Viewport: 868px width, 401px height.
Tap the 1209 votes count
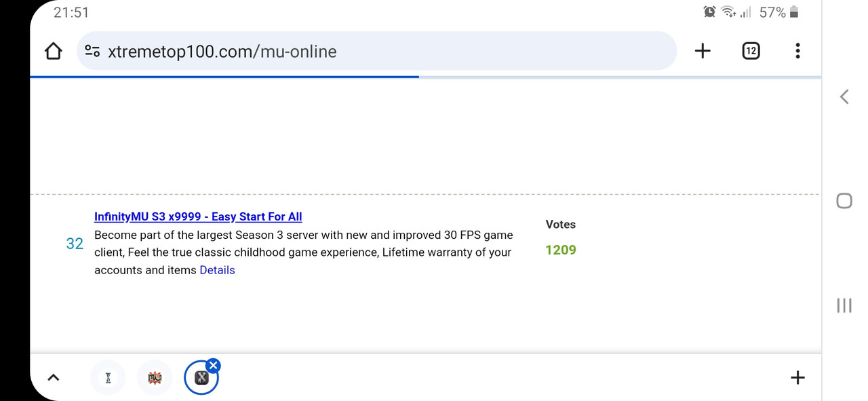[x=561, y=250]
